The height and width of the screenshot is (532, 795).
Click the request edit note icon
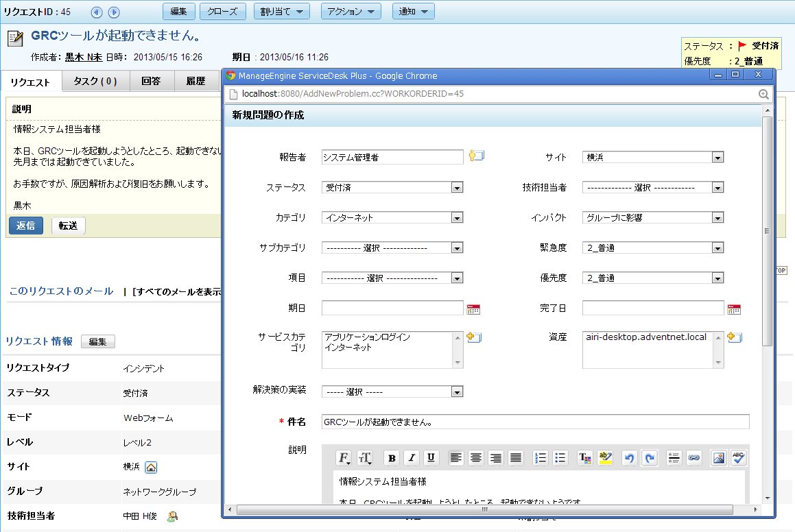coord(15,38)
